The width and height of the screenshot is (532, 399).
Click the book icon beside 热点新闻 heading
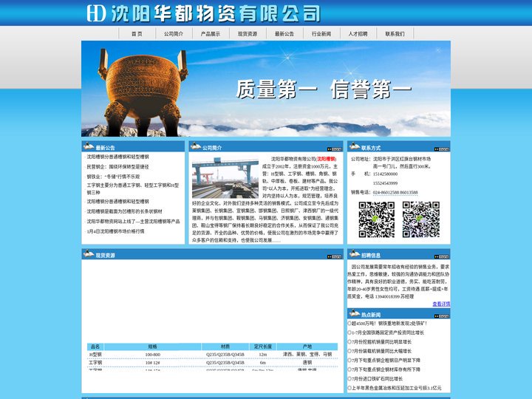pyautogui.click(x=355, y=313)
